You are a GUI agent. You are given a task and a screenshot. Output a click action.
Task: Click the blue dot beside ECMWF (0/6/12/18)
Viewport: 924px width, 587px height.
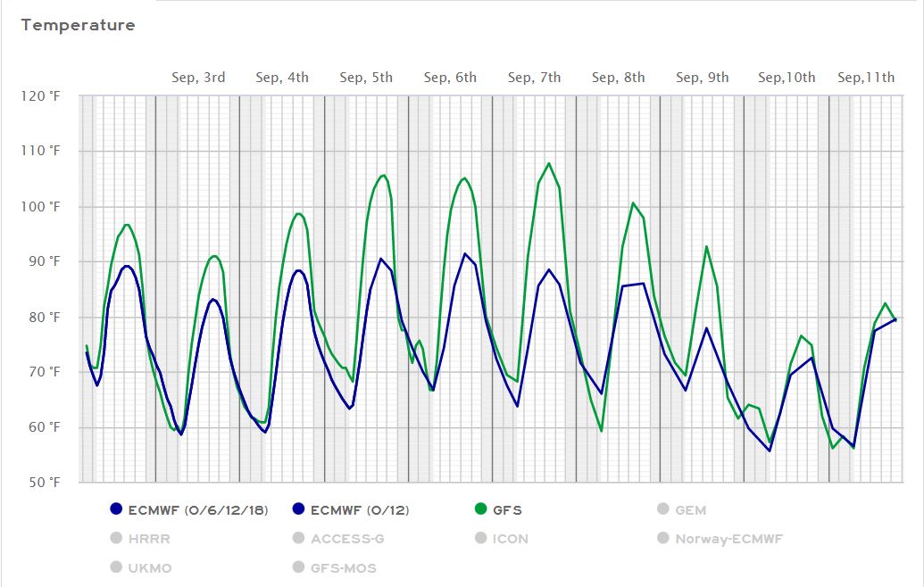coord(116,509)
